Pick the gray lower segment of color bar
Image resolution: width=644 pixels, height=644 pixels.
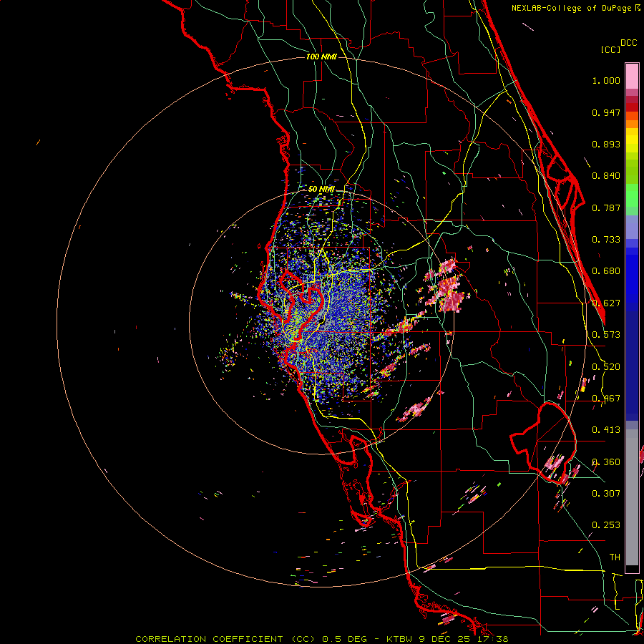[632, 497]
